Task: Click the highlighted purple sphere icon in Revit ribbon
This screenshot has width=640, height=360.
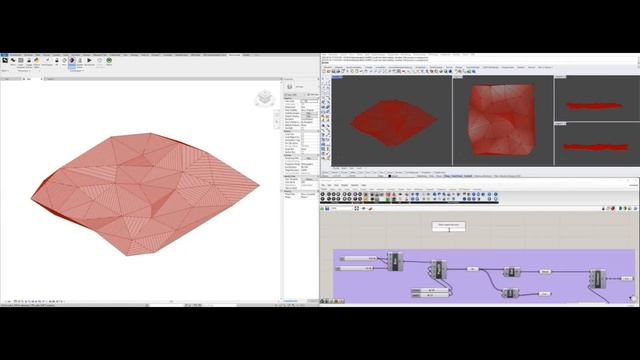Action: click(x=72, y=60)
